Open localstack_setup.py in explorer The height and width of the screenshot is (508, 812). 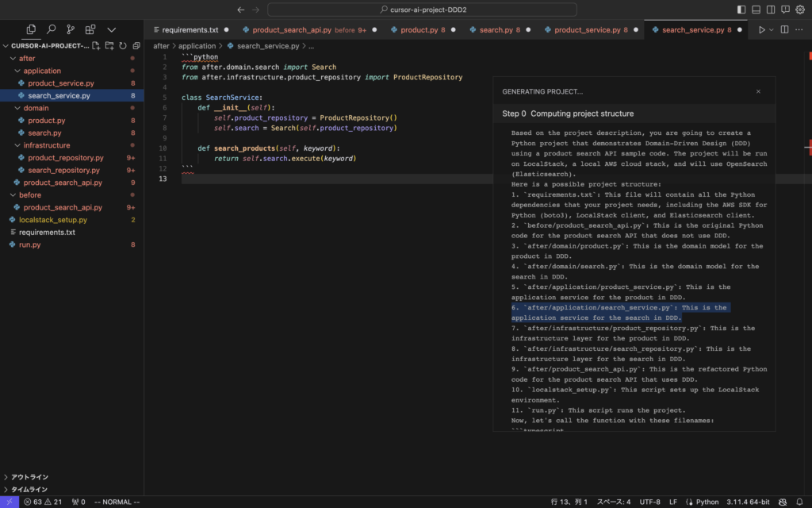coord(53,221)
